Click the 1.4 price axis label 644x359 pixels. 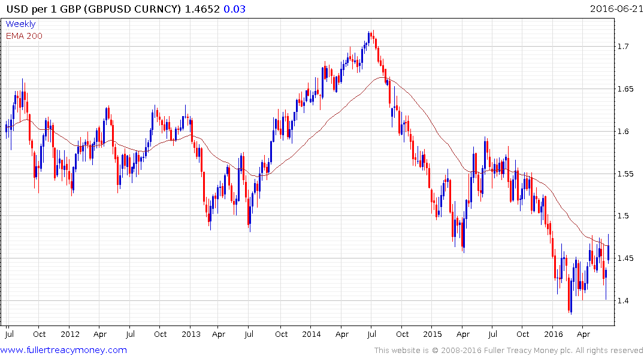click(x=623, y=301)
